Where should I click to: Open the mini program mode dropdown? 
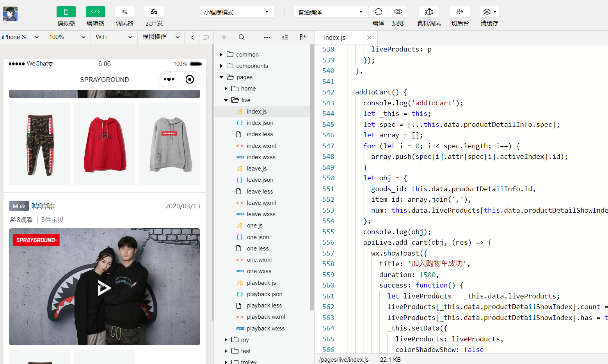coord(237,12)
